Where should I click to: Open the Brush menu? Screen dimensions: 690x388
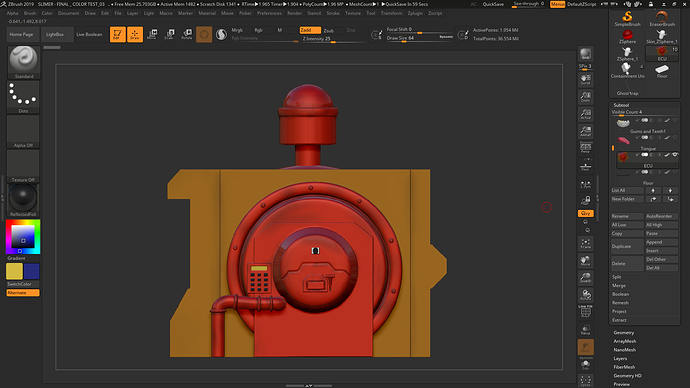[30, 13]
